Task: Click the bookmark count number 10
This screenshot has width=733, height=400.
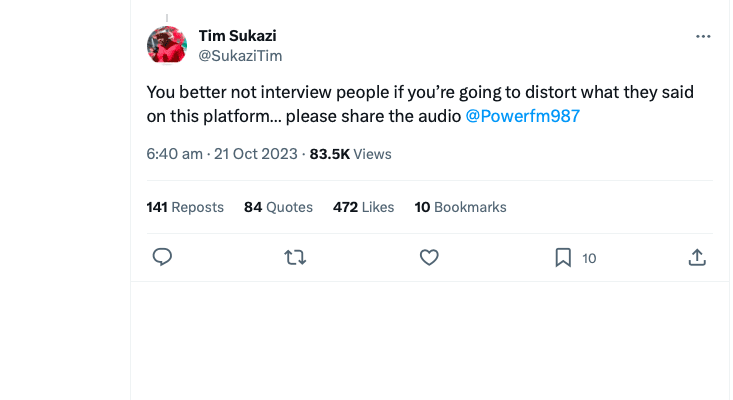Action: pyautogui.click(x=589, y=258)
